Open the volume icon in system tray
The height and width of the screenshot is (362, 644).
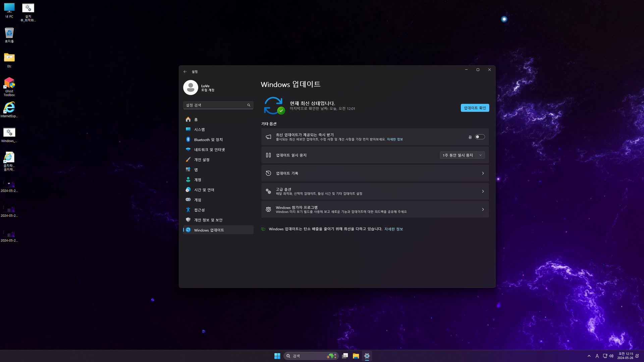(x=611, y=356)
